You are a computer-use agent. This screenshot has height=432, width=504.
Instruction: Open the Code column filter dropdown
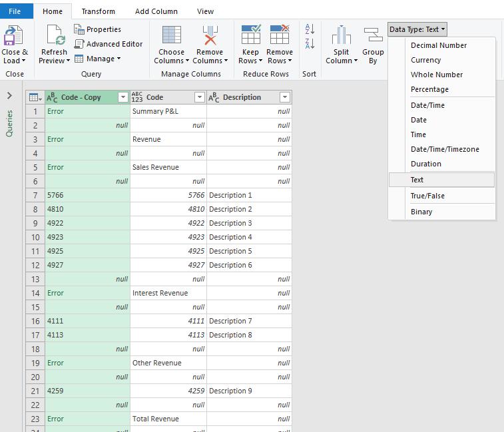(200, 97)
